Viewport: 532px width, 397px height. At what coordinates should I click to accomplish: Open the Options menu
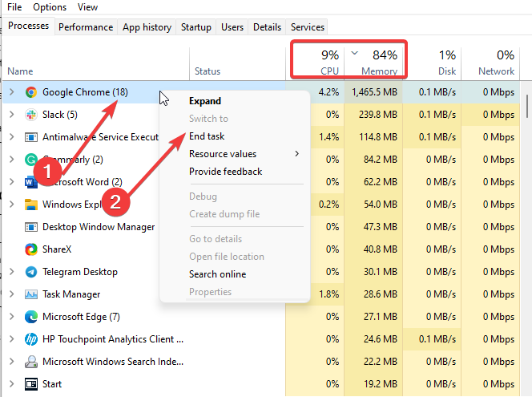(50, 6)
